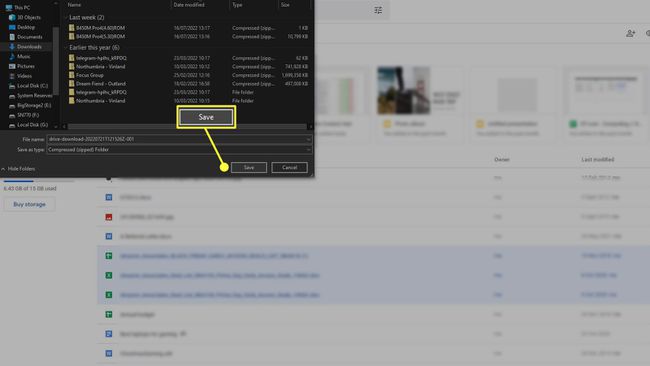
Task: Open search filter options icon in Drive
Action: [378, 10]
